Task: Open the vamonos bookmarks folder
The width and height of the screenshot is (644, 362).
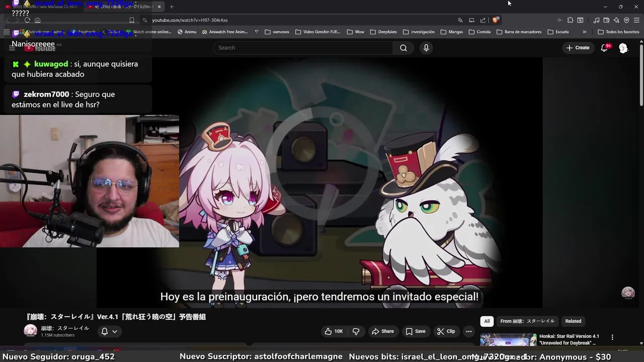Action: [x=277, y=32]
